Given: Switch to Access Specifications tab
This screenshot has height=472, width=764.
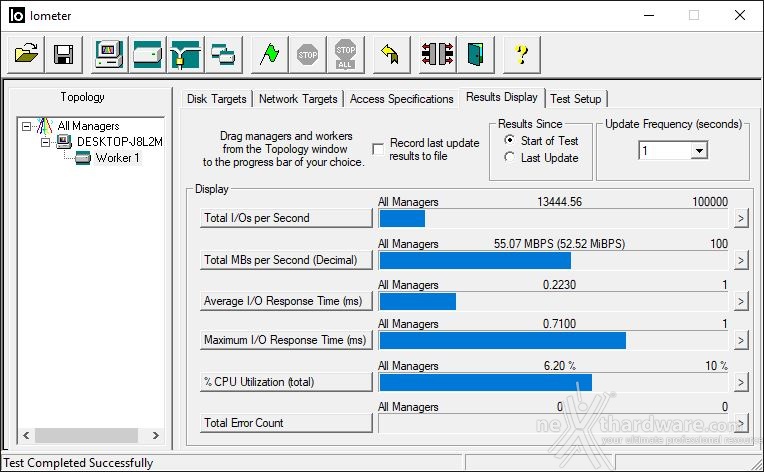Looking at the screenshot, I should (x=401, y=99).
